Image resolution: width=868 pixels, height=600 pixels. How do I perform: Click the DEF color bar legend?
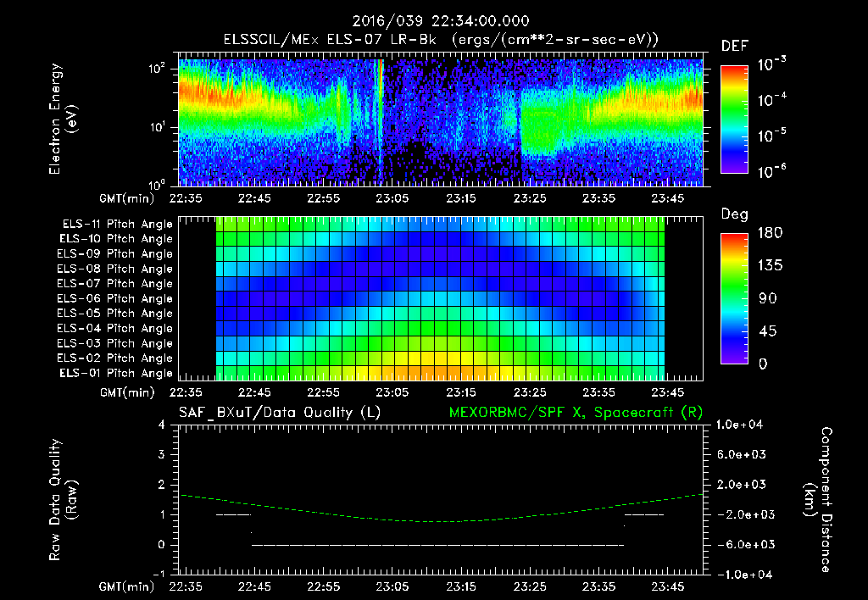pyautogui.click(x=734, y=119)
